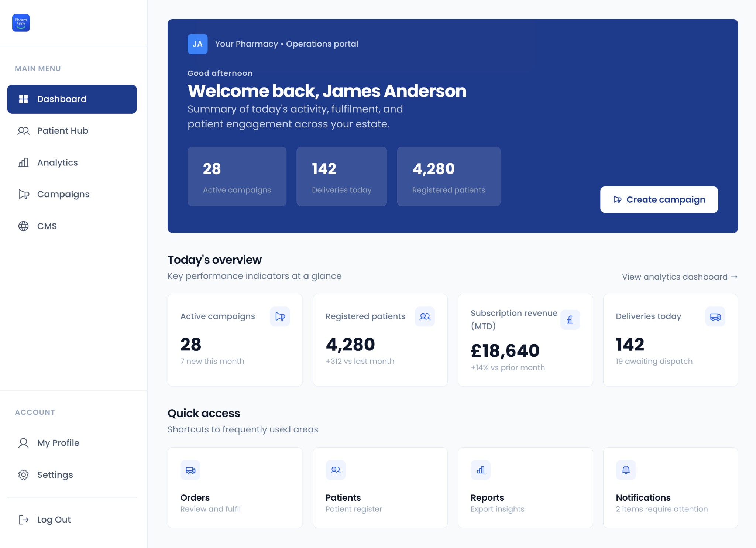Click the Patient Hub people icon
This screenshot has height=548, width=756.
23,130
